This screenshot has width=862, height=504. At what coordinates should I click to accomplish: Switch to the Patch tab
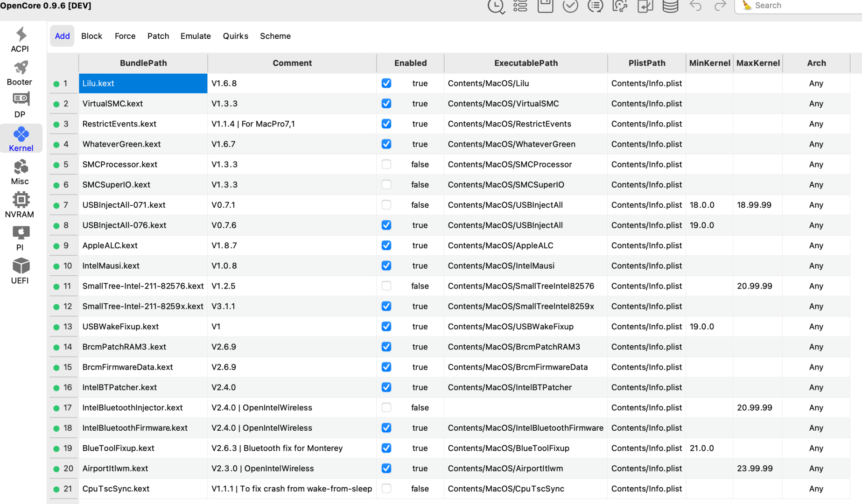(158, 36)
